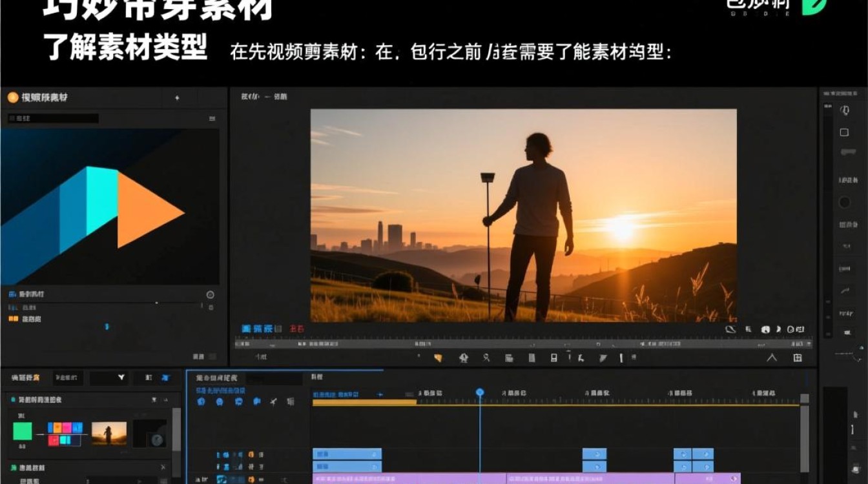The height and width of the screenshot is (484, 868).
Task: Click the preview time ruler below video
Action: pyautogui.click(x=523, y=344)
